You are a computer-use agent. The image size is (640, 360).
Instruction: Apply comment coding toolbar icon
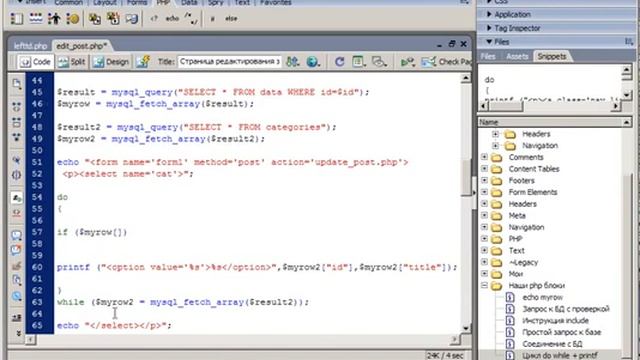(17, 235)
